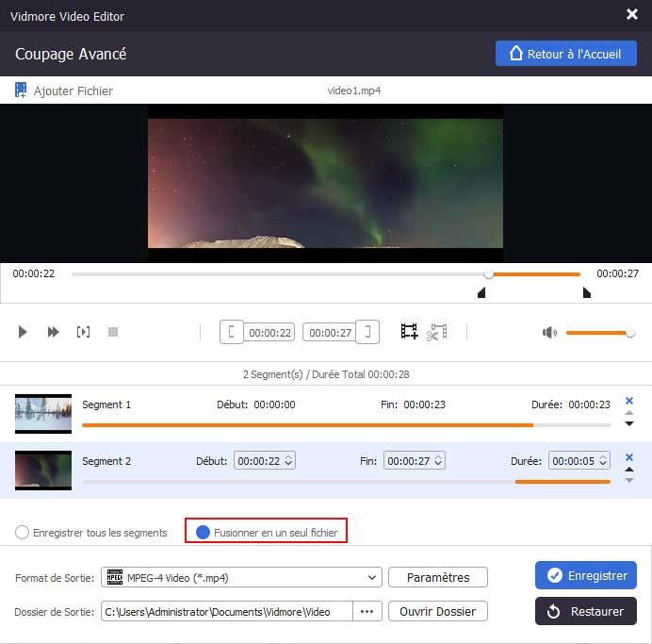Screen dimensions: 652x644
Task: Select the Segment 1 thumbnail
Action: (43, 413)
